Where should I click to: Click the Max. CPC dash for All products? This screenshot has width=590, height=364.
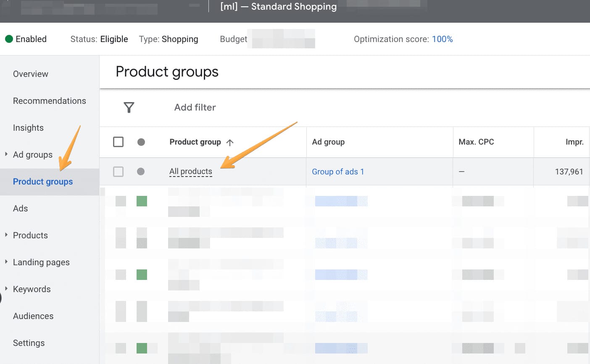click(461, 171)
